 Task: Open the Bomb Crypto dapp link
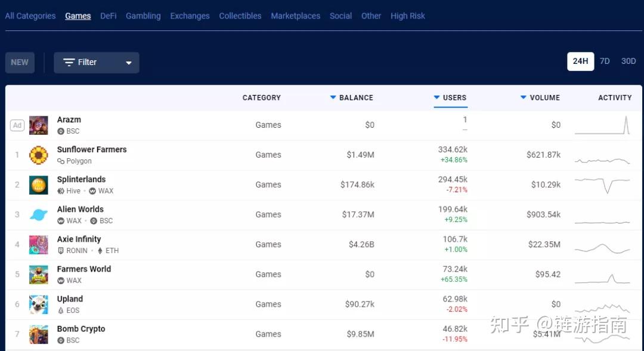81,329
